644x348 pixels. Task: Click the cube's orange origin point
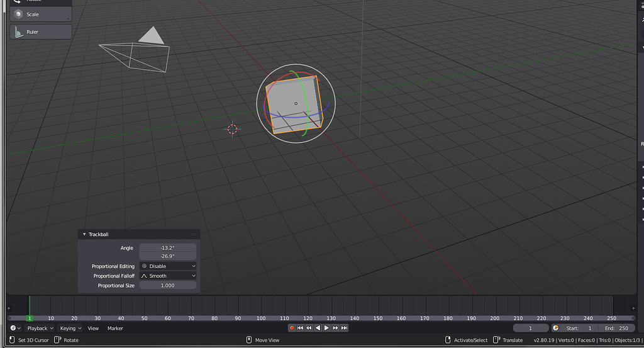pos(296,104)
